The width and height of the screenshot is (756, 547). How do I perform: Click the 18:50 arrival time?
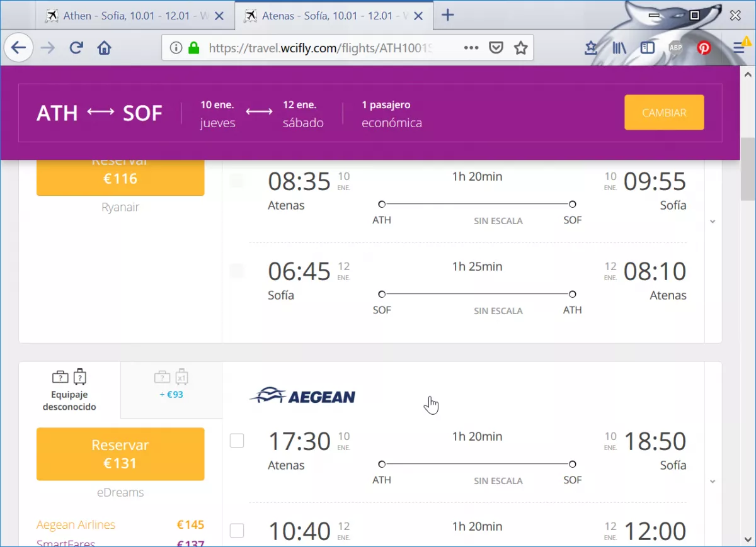pyautogui.click(x=655, y=441)
